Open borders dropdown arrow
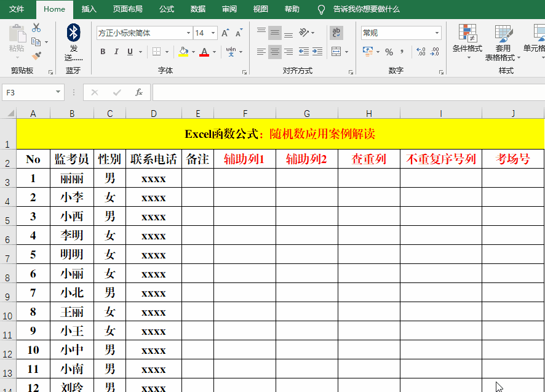Viewport: 545px width, 392px height. click(x=167, y=52)
